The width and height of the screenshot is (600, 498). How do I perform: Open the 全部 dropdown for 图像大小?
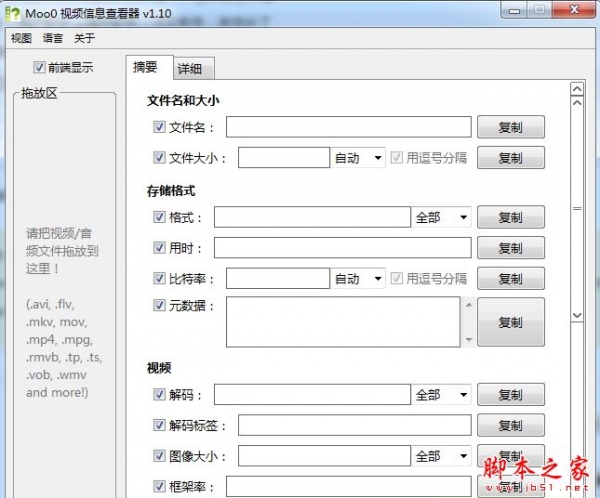pos(441,456)
